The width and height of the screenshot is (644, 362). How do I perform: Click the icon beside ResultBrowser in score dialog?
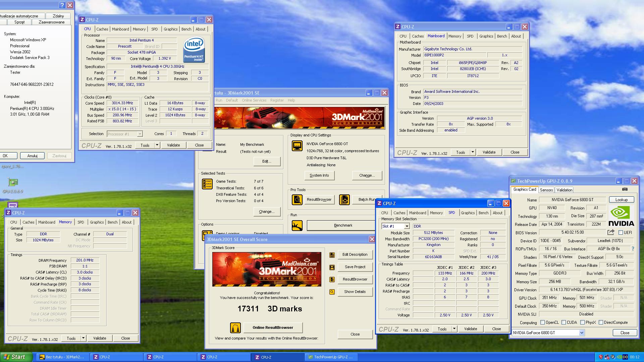click(x=332, y=280)
